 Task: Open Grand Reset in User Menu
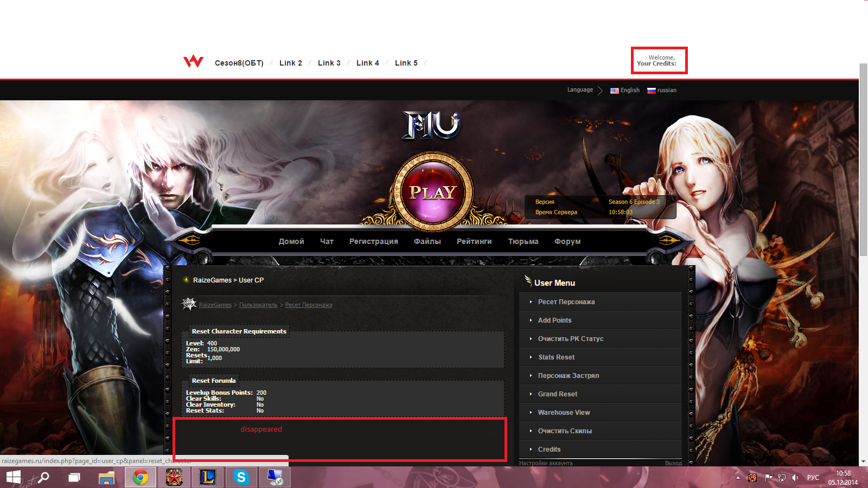pos(557,394)
